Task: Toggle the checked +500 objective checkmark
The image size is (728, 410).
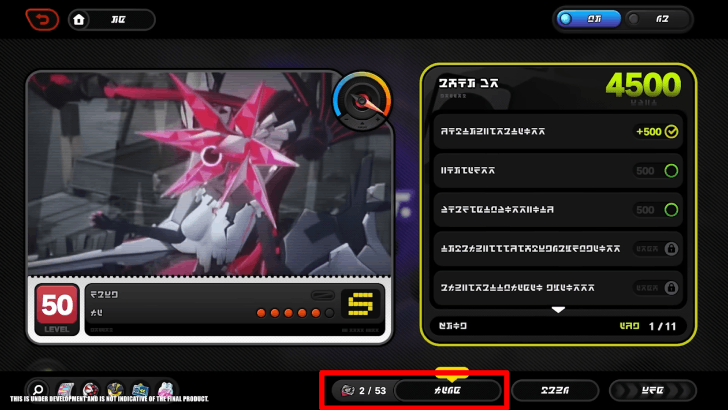Action: [672, 131]
